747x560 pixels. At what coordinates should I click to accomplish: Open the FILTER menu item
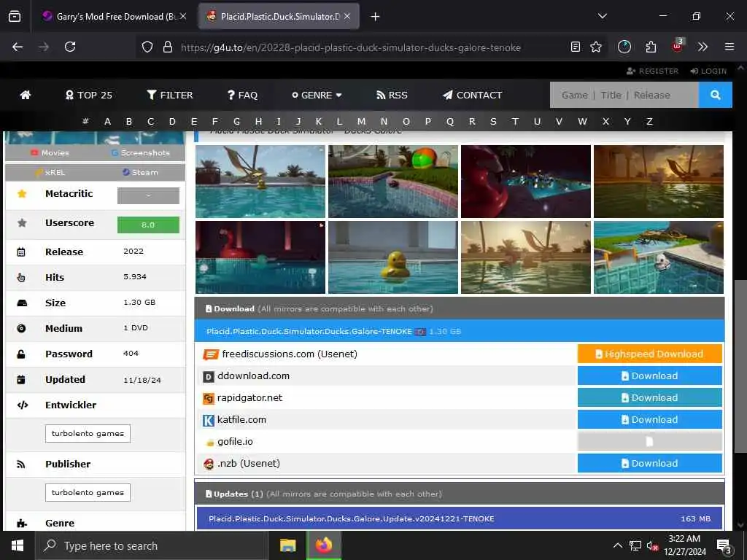point(170,95)
